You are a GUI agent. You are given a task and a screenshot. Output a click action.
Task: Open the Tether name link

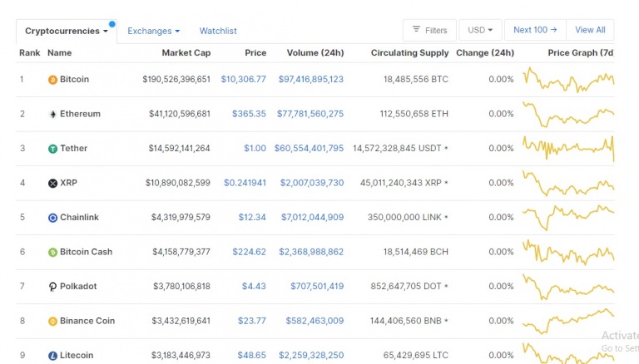pos(74,148)
